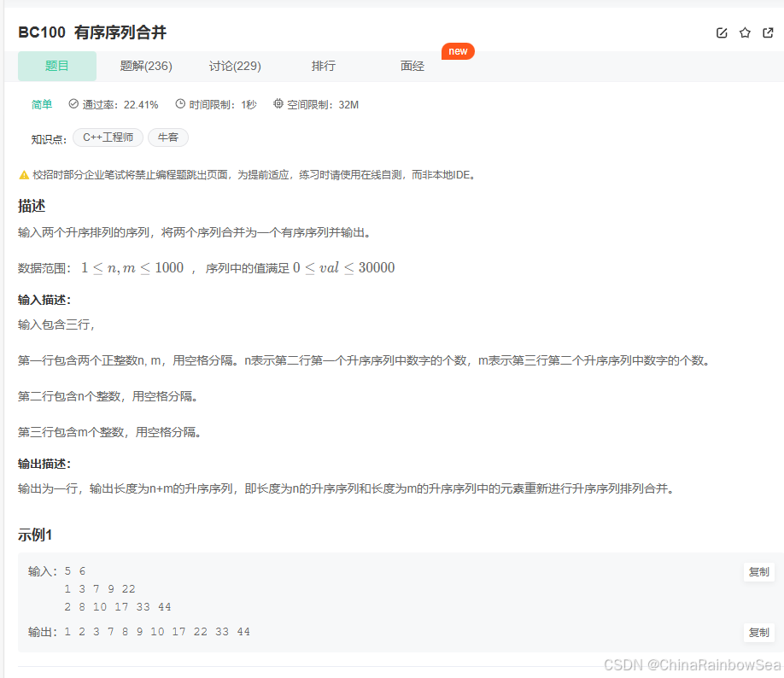The image size is (784, 678).
Task: Favorite this problem with the star icon
Action: coord(745,32)
